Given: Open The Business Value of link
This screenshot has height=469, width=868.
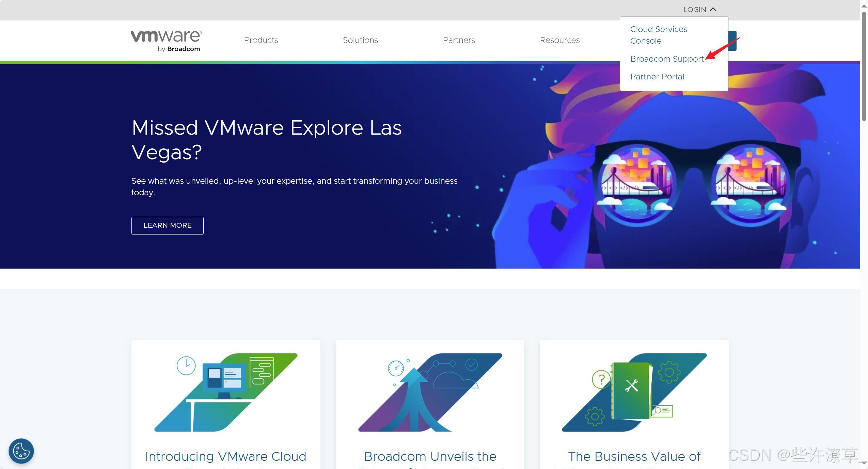Looking at the screenshot, I should [x=634, y=456].
